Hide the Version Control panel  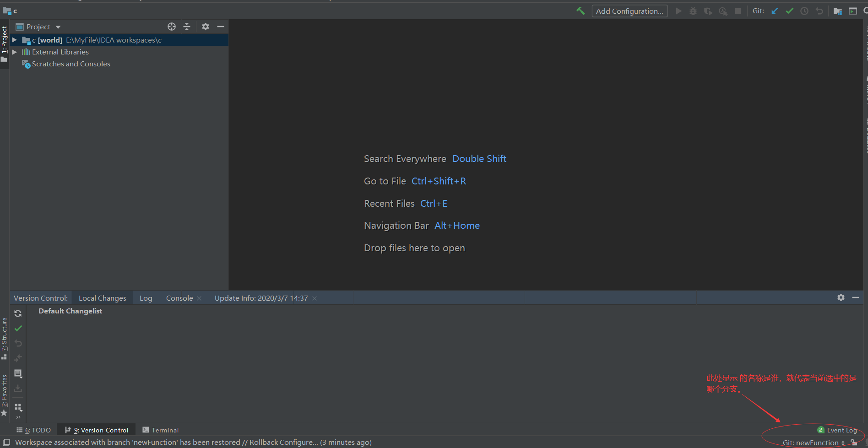click(x=856, y=297)
